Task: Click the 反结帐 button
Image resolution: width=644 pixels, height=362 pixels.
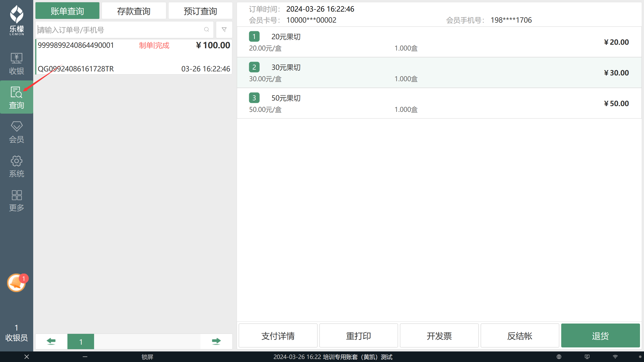Action: click(520, 336)
